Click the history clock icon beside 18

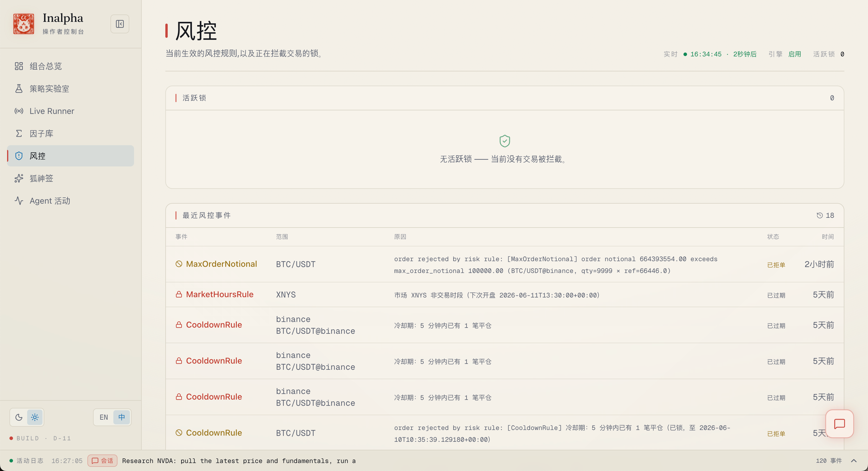(820, 215)
